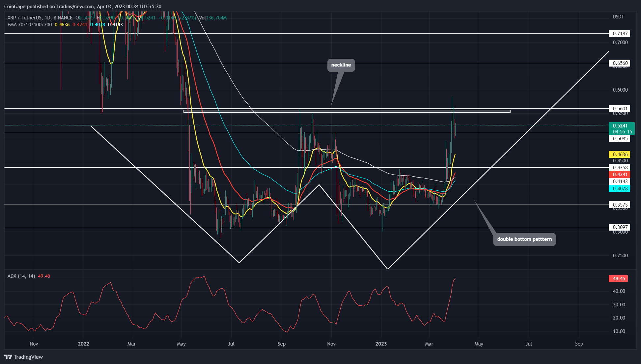Click the '2023' label on time axis
Screen dimensions: 641x364
click(x=381, y=344)
